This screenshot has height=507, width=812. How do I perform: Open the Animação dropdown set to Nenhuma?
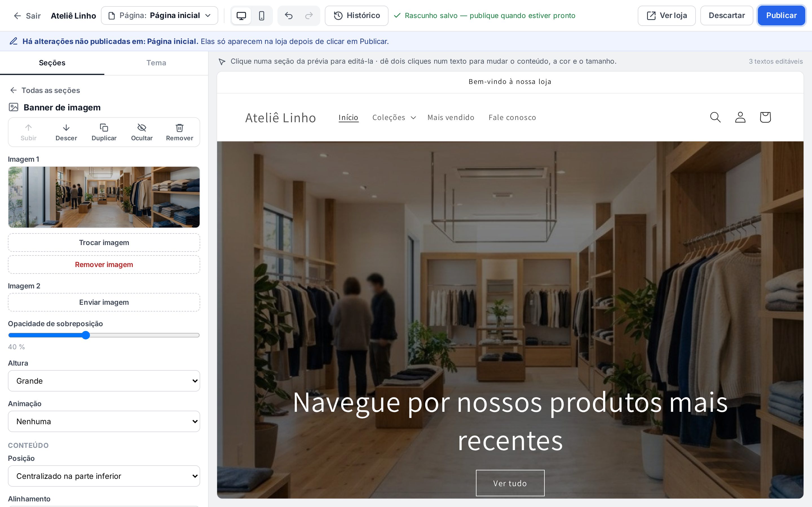pos(104,421)
